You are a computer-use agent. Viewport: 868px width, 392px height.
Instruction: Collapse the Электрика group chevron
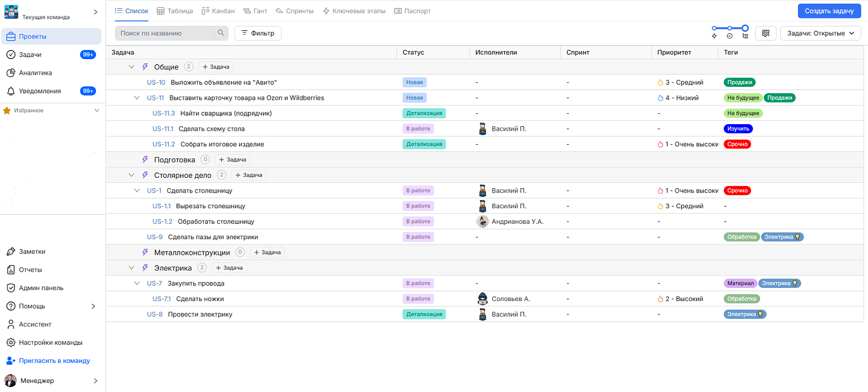pos(131,268)
